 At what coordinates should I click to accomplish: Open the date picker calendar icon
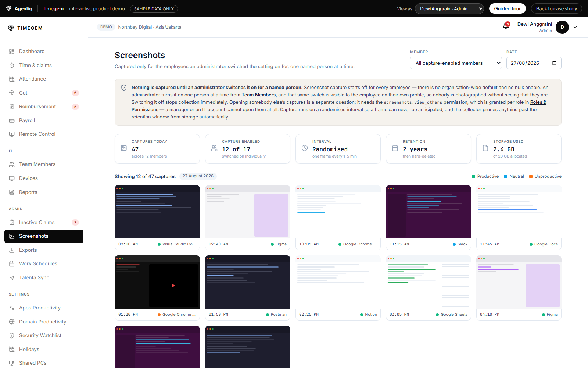point(554,63)
